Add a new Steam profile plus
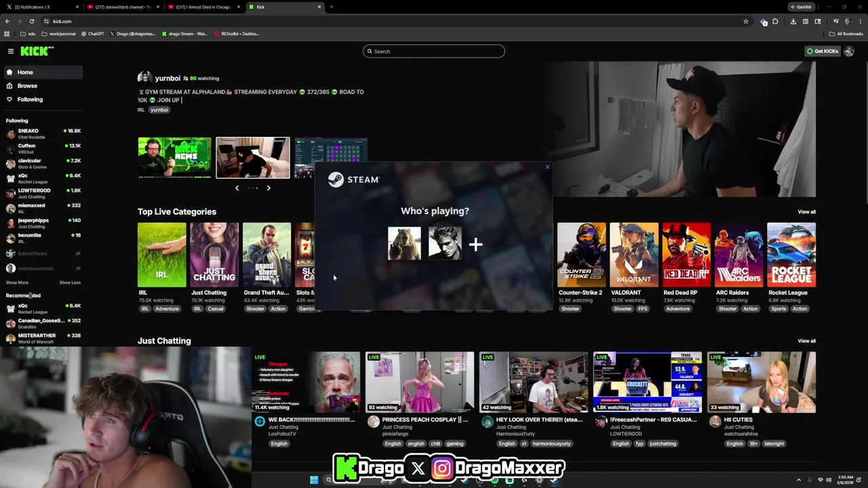 pos(475,244)
